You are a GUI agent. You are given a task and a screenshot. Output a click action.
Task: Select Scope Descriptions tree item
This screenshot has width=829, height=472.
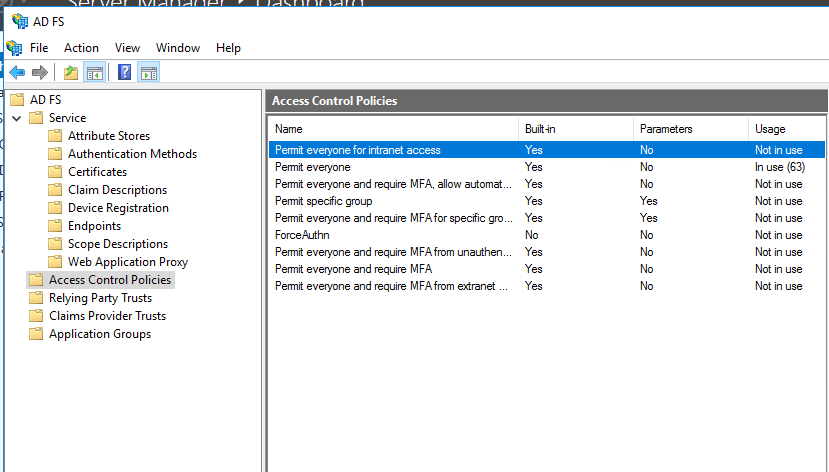[118, 244]
